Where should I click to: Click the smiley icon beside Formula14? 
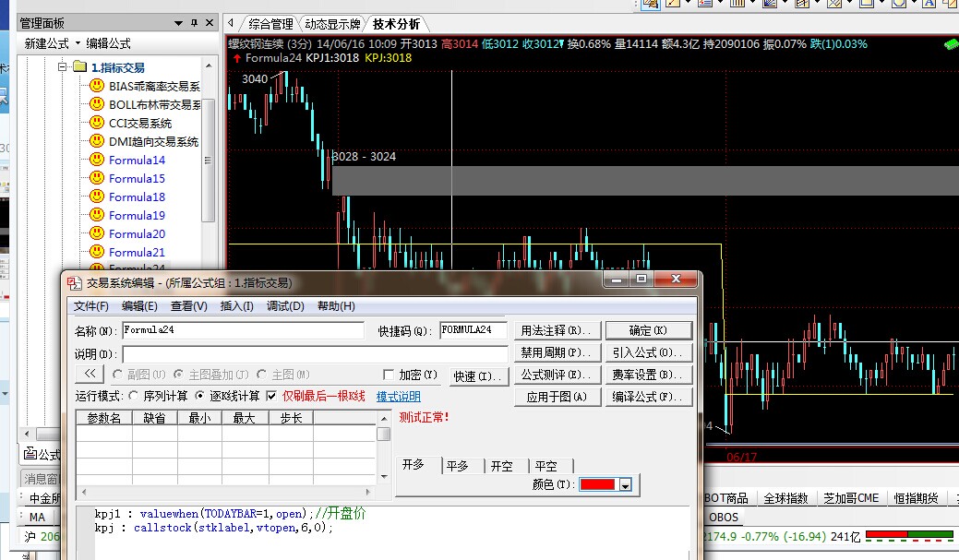point(96,160)
